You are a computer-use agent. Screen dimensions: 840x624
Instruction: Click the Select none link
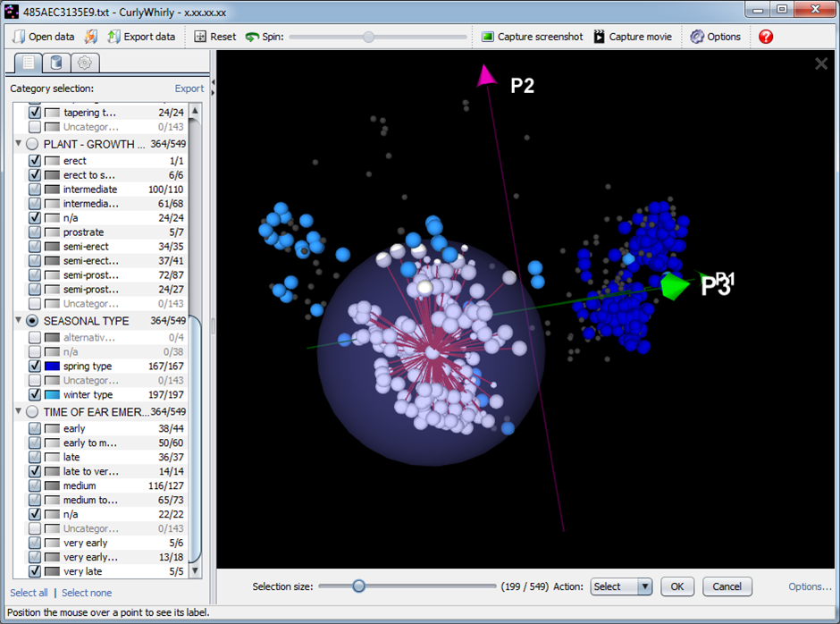click(x=87, y=593)
